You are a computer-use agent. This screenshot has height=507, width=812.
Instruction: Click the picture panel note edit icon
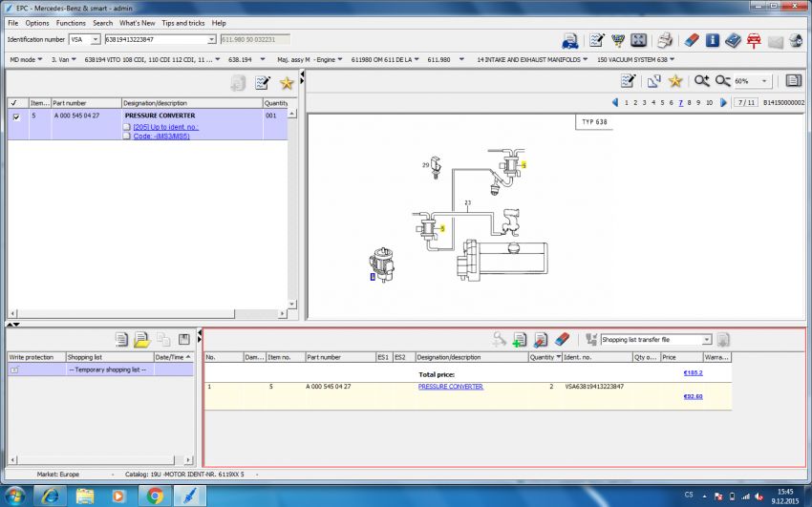[628, 81]
